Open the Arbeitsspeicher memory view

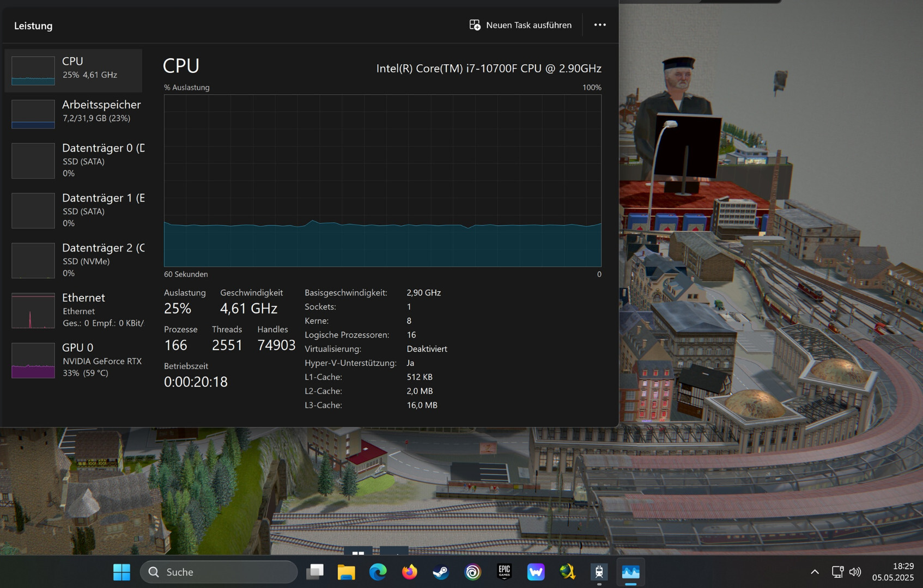pyautogui.click(x=73, y=113)
